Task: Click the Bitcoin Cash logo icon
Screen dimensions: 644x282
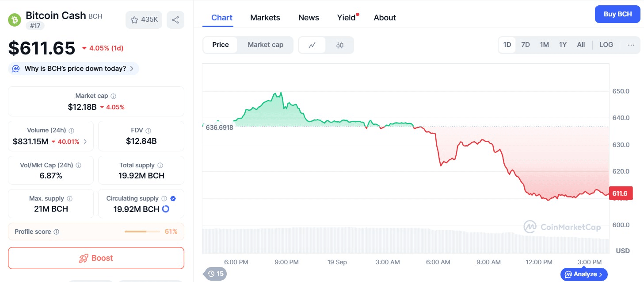Action: [x=15, y=19]
